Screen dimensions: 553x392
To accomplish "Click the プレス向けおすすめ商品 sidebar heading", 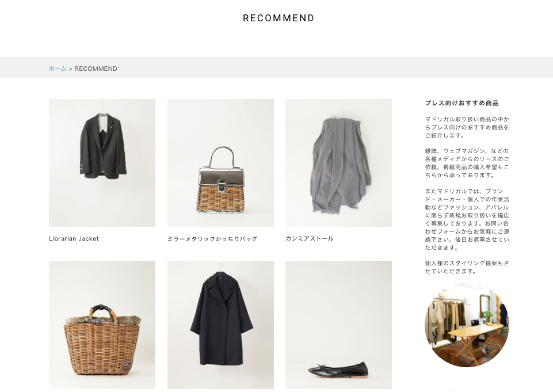I will tap(462, 103).
